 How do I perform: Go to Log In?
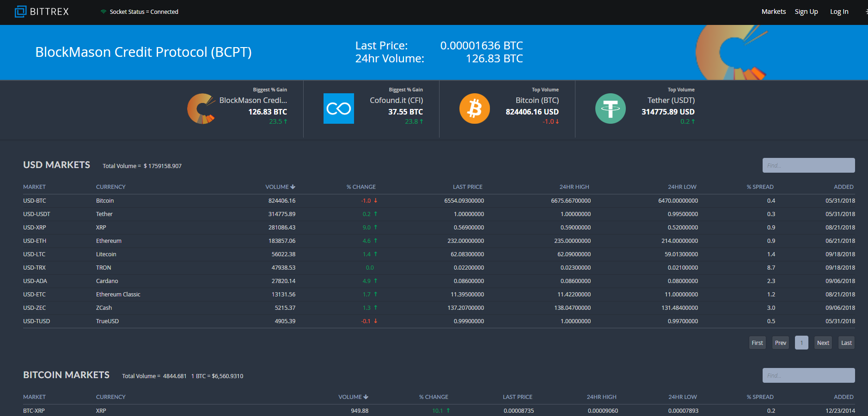(x=839, y=12)
